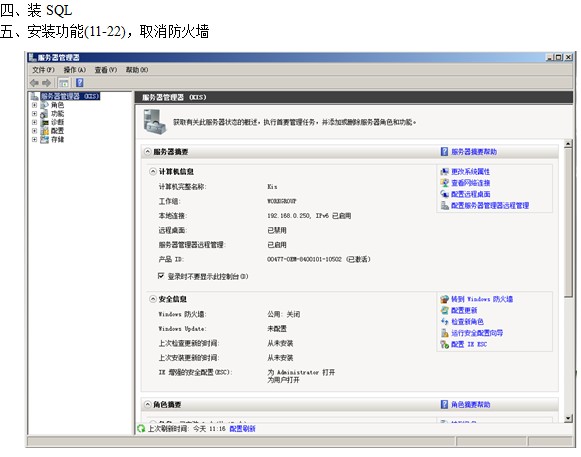Click the 配置服务器管理器远程管理 icon
The height and width of the screenshot is (457, 581).
click(x=445, y=205)
